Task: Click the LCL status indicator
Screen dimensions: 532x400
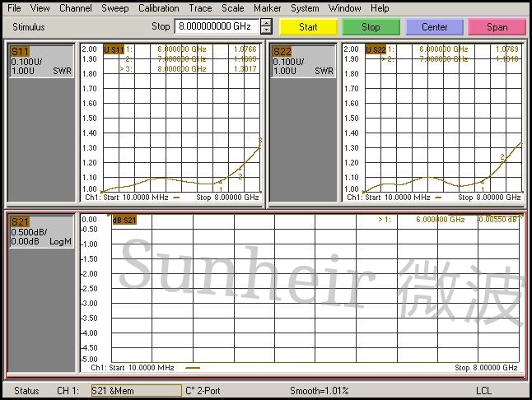Action: [483, 390]
